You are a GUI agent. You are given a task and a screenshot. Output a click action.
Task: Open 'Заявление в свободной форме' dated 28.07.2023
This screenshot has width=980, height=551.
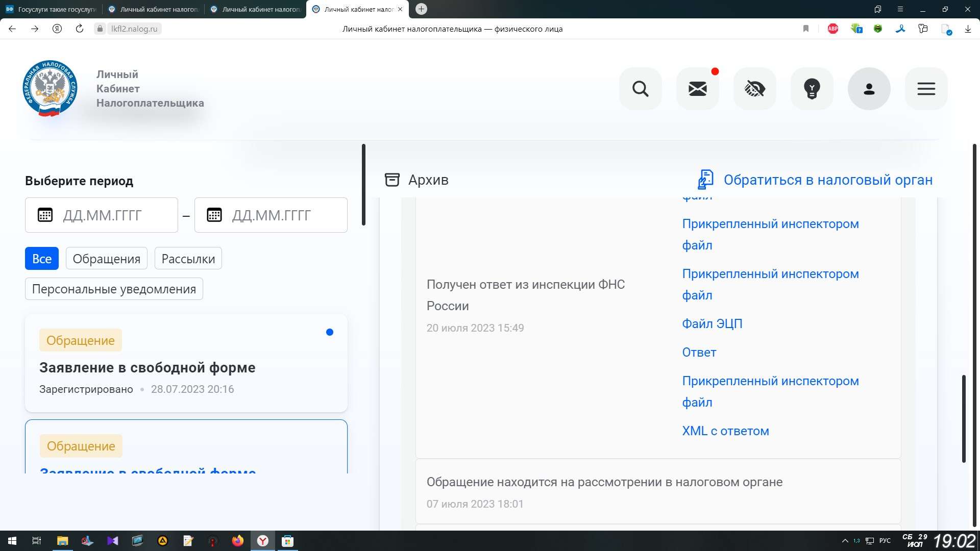(148, 367)
